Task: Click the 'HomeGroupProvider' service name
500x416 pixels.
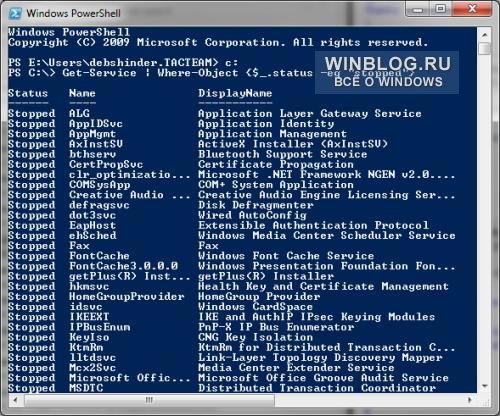Action: click(127, 296)
